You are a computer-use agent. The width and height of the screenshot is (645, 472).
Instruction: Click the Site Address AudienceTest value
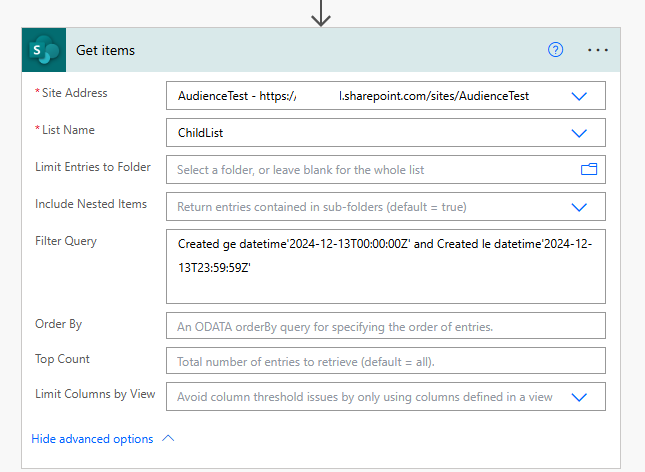point(352,96)
